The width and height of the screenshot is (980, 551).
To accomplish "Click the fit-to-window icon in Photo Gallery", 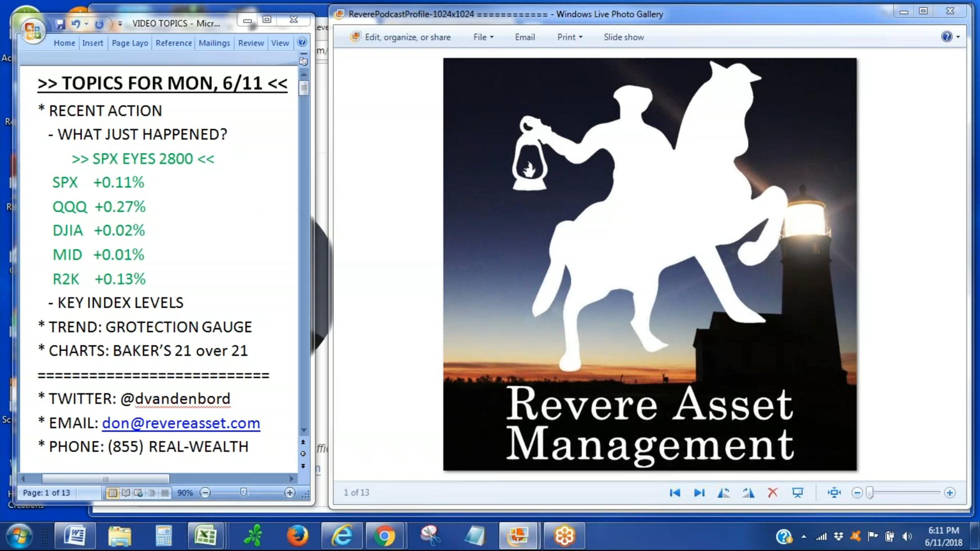I will [834, 493].
